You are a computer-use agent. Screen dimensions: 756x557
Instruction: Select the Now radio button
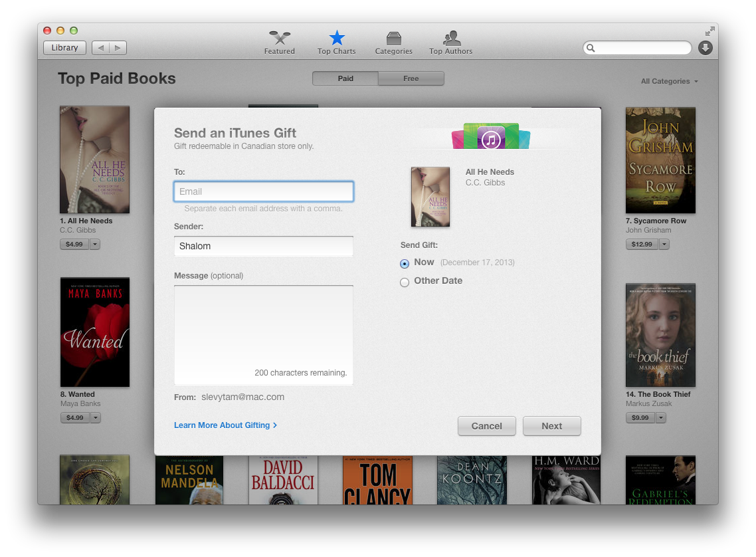click(x=405, y=263)
